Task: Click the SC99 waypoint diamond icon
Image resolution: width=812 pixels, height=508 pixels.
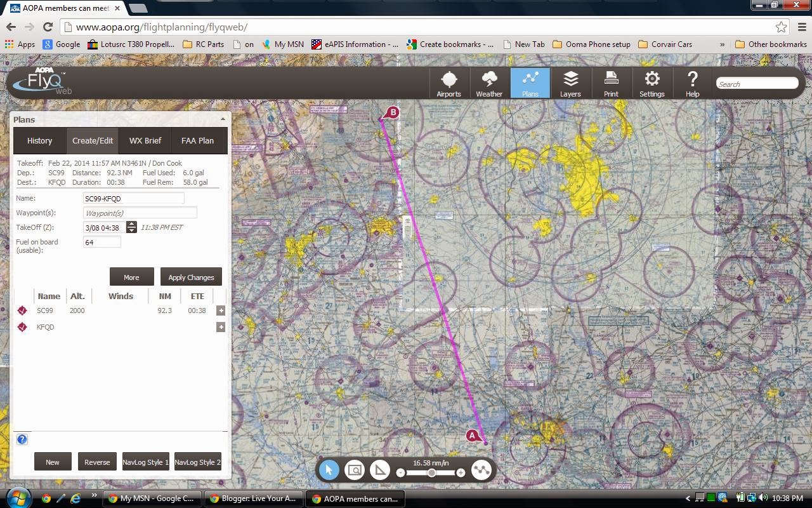Action: (22, 311)
